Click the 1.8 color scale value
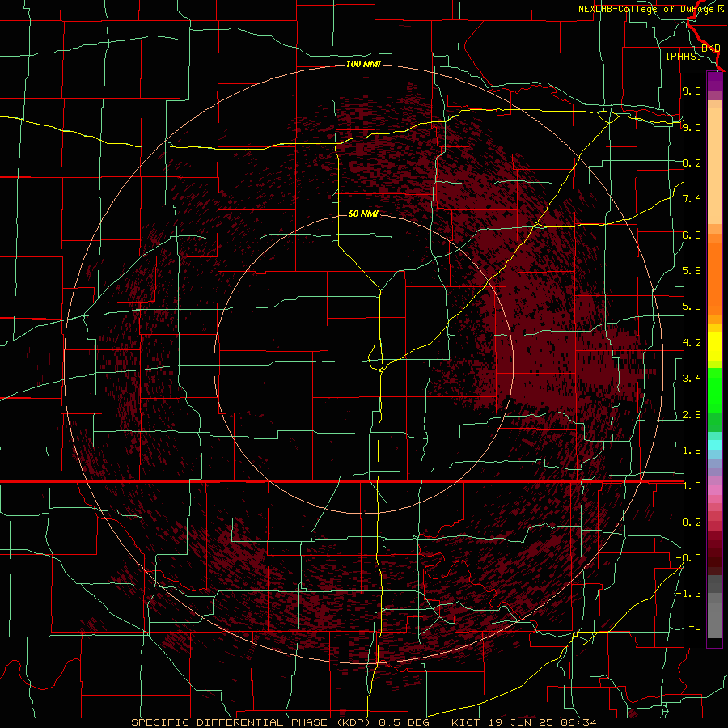Image resolution: width=728 pixels, height=728 pixels. pos(692,451)
